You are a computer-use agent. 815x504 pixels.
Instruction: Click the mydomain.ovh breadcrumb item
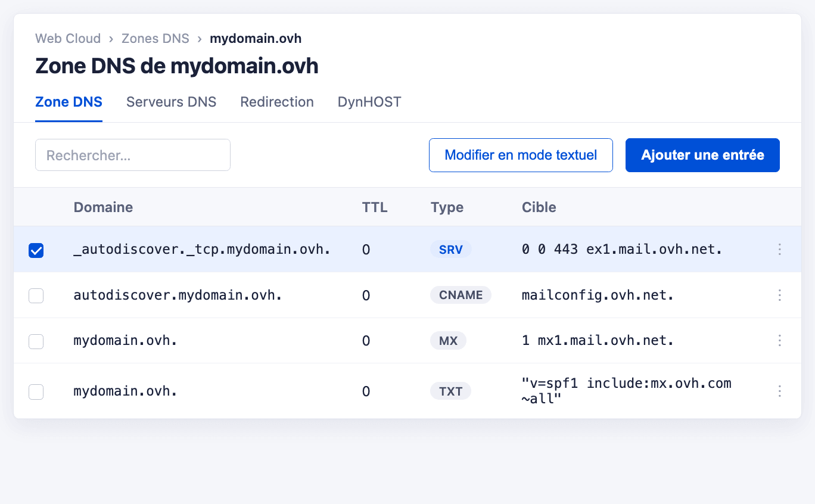256,39
